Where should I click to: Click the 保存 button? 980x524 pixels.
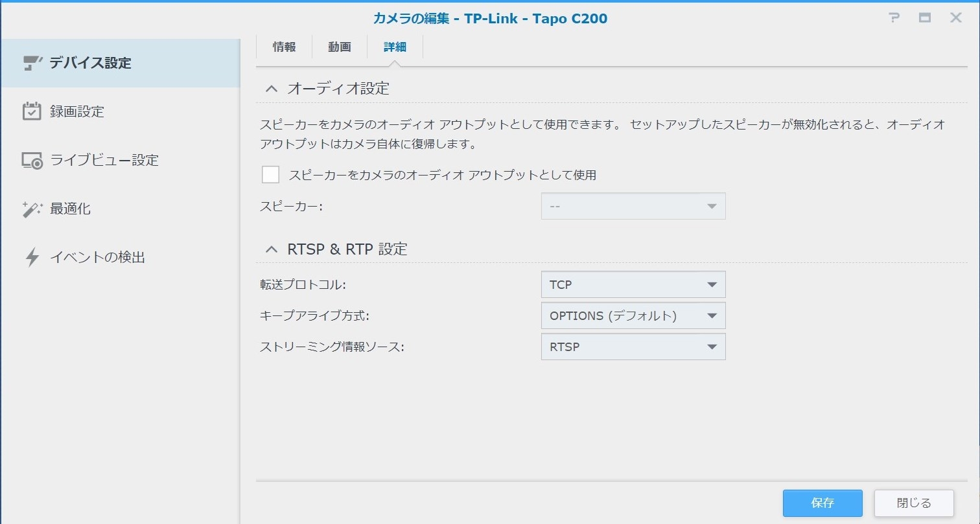point(822,503)
